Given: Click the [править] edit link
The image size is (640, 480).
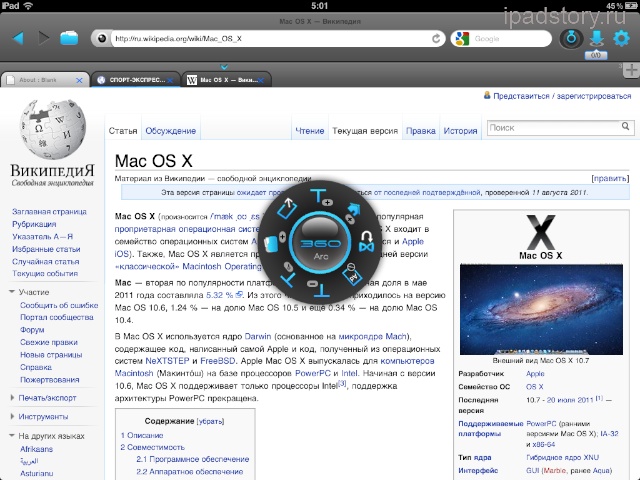Looking at the screenshot, I should point(610,178).
